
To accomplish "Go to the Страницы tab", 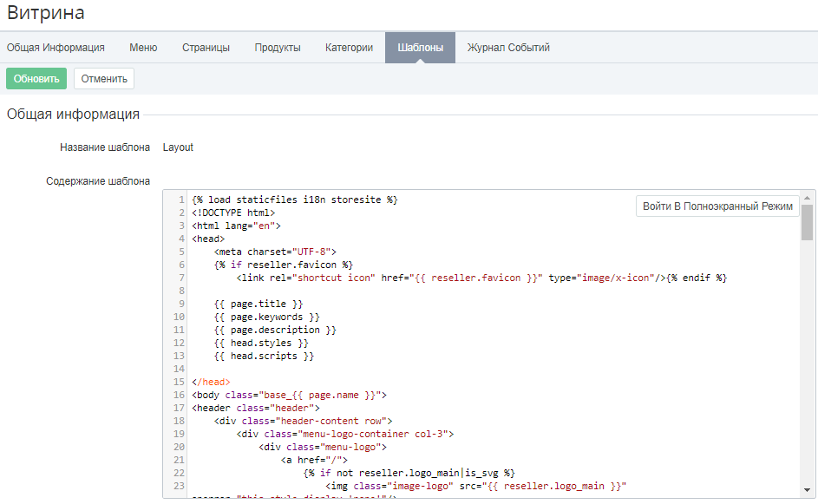I will (x=206, y=48).
